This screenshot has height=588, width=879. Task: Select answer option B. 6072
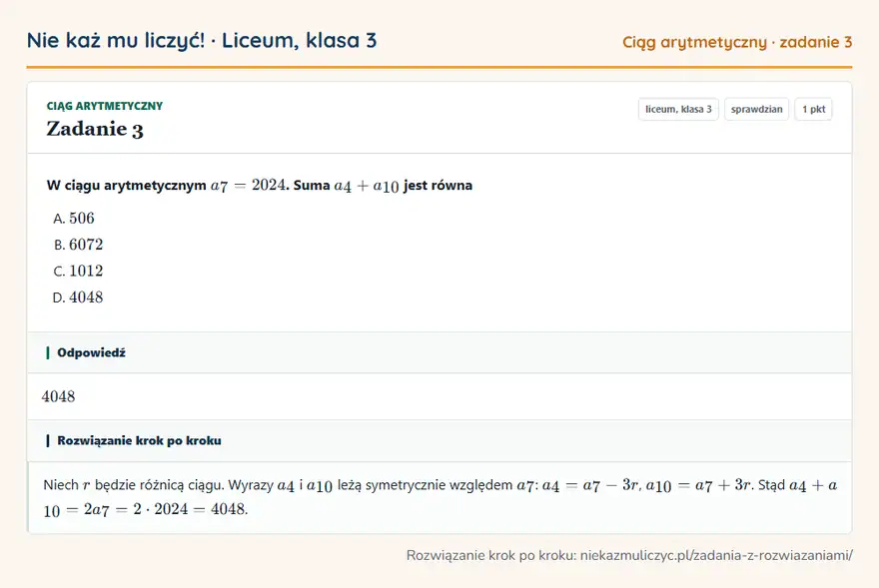(79, 245)
